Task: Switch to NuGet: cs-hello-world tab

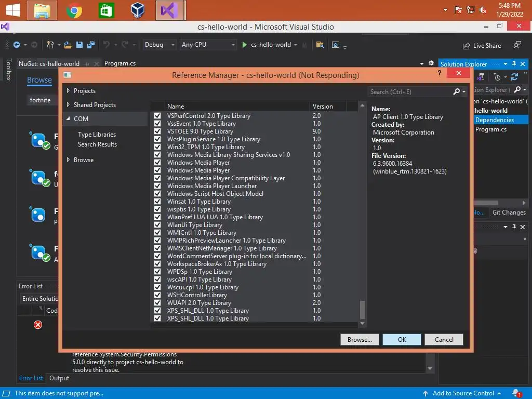Action: pos(49,64)
